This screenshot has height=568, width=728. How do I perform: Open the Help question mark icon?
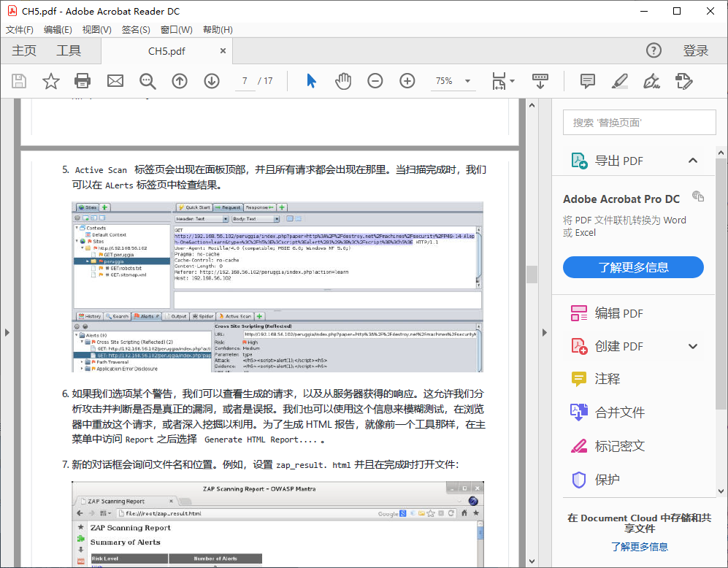(x=654, y=50)
